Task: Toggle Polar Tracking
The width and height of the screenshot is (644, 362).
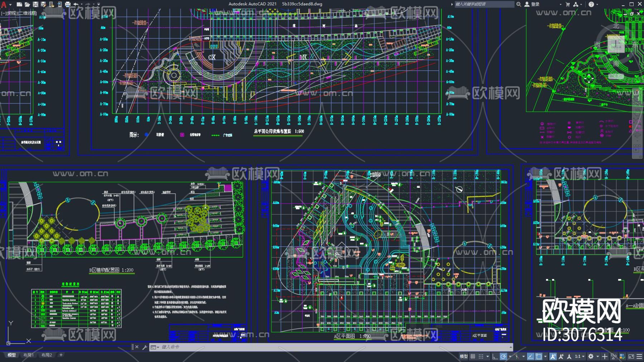Action: 503,356
